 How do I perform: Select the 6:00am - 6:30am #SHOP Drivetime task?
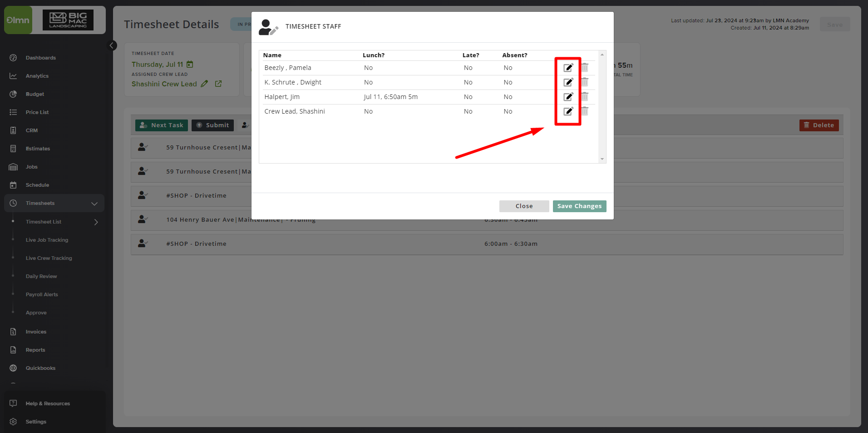click(487, 244)
